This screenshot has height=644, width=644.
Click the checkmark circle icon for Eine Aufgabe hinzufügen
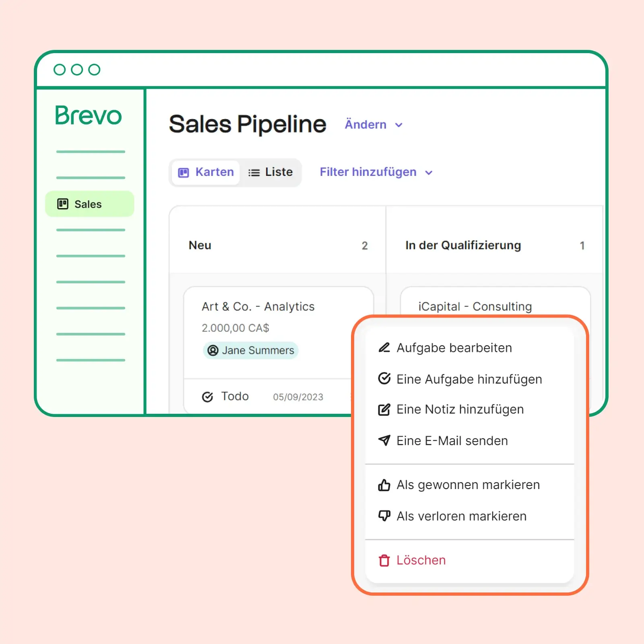tap(384, 378)
